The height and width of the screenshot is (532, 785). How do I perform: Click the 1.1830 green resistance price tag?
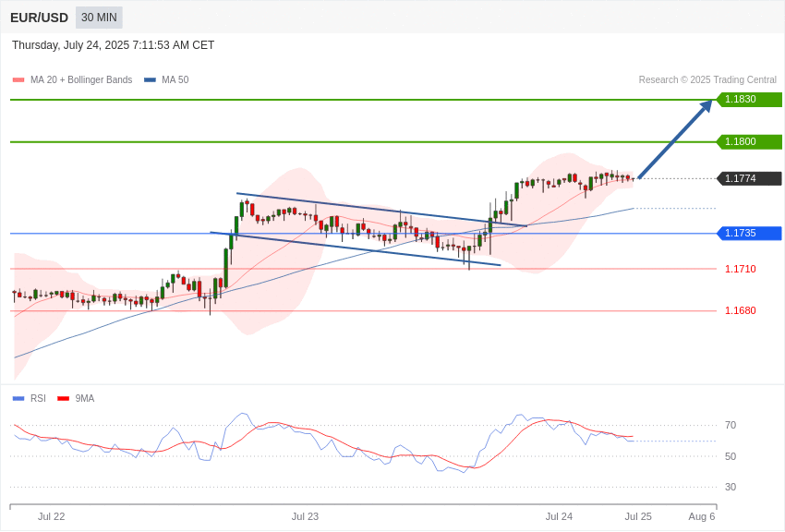pyautogui.click(x=750, y=99)
